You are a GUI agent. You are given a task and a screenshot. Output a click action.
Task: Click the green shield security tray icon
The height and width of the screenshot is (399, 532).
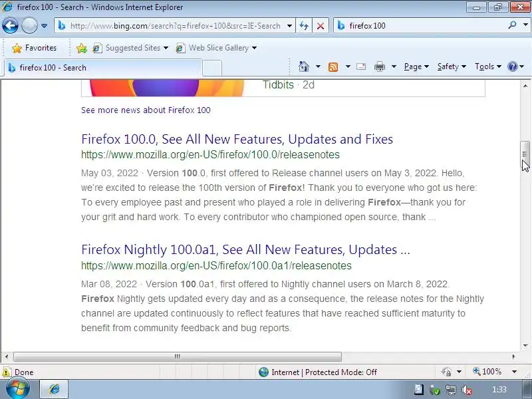click(435, 390)
